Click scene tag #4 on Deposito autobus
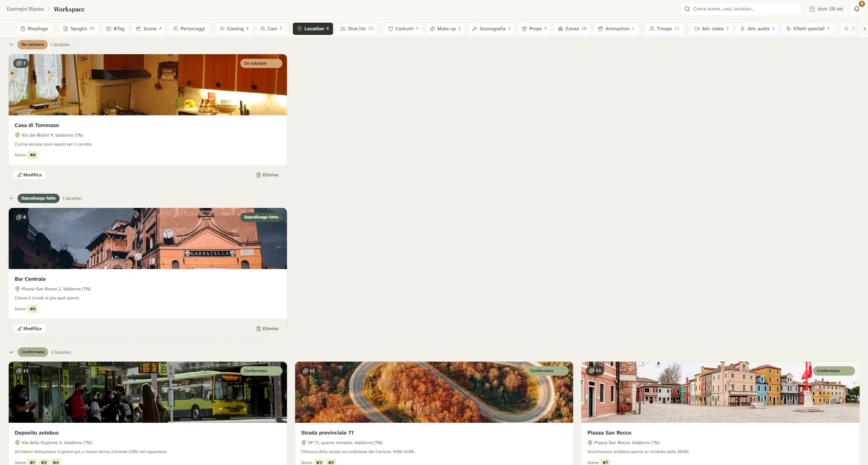 55,462
